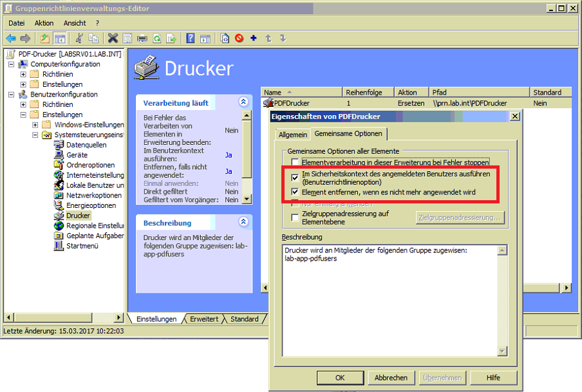
Task: Click the printer icon in the toolbar
Action: click(142, 39)
